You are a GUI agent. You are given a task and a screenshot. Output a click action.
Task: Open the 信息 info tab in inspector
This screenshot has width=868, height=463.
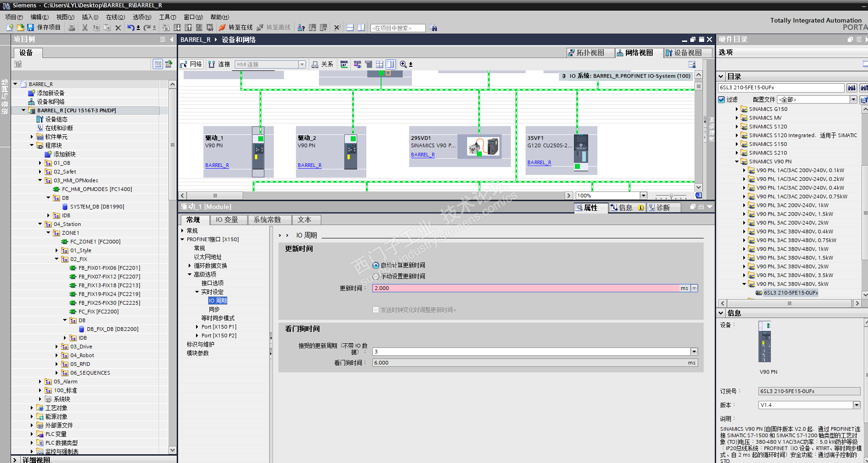click(627, 208)
